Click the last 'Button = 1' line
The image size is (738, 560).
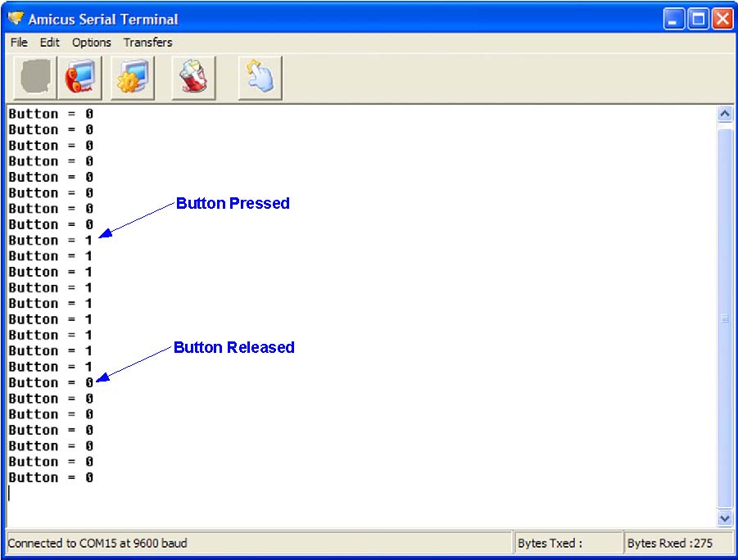pos(50,367)
